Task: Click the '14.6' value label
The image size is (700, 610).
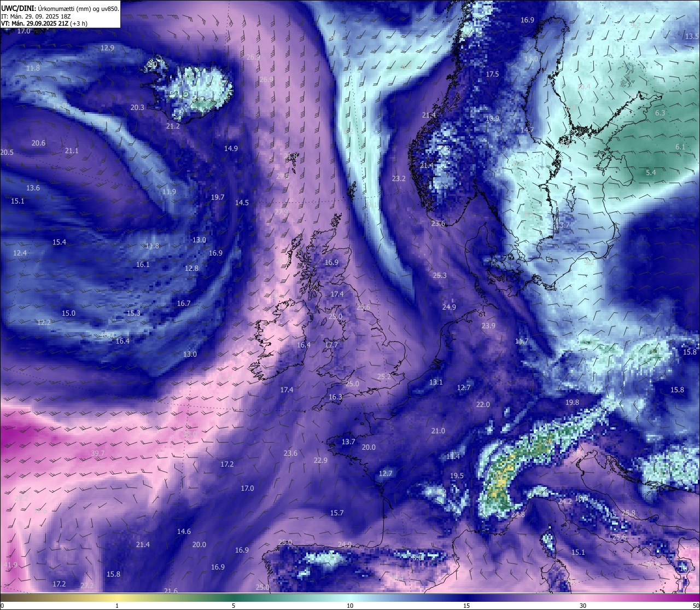Action: pyautogui.click(x=184, y=532)
